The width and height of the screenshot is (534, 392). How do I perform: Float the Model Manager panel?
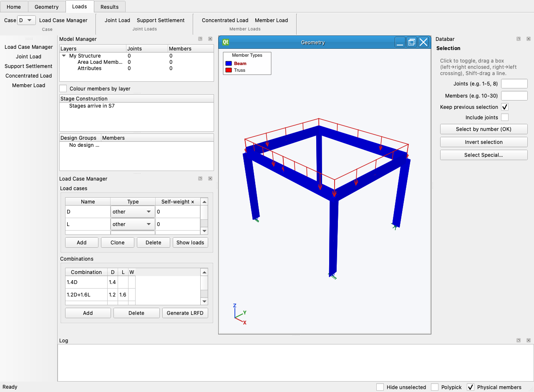tap(200, 39)
